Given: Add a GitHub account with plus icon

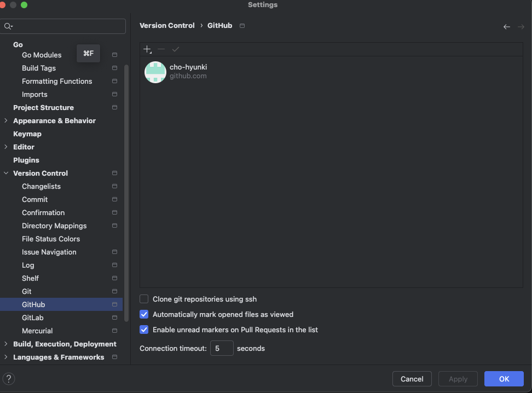Looking at the screenshot, I should [147, 49].
